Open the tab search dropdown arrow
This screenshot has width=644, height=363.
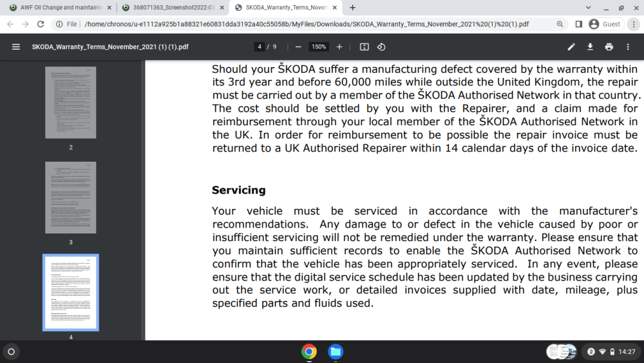(x=588, y=7)
